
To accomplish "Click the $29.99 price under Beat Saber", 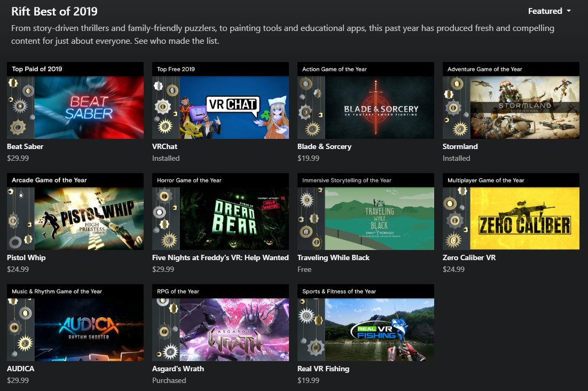I will point(18,158).
